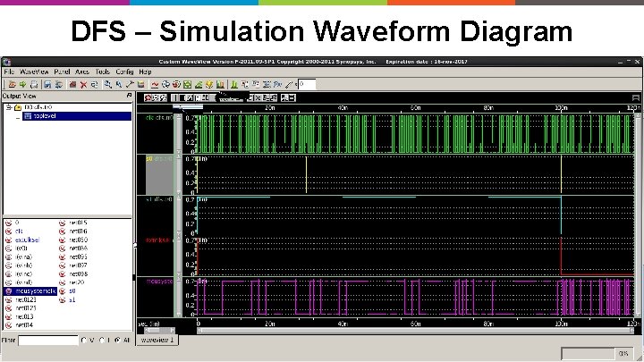644x362 pixels.
Task: Open the Tools menu
Action: pos(102,72)
